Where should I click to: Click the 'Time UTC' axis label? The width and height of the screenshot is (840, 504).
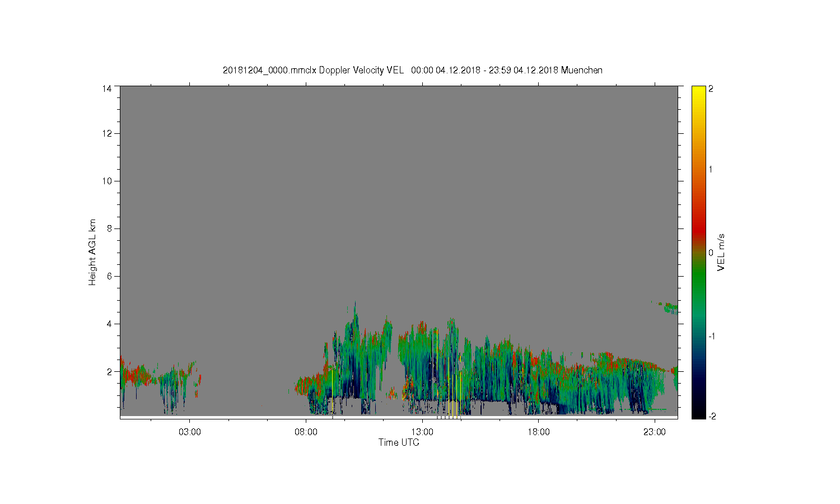click(399, 442)
